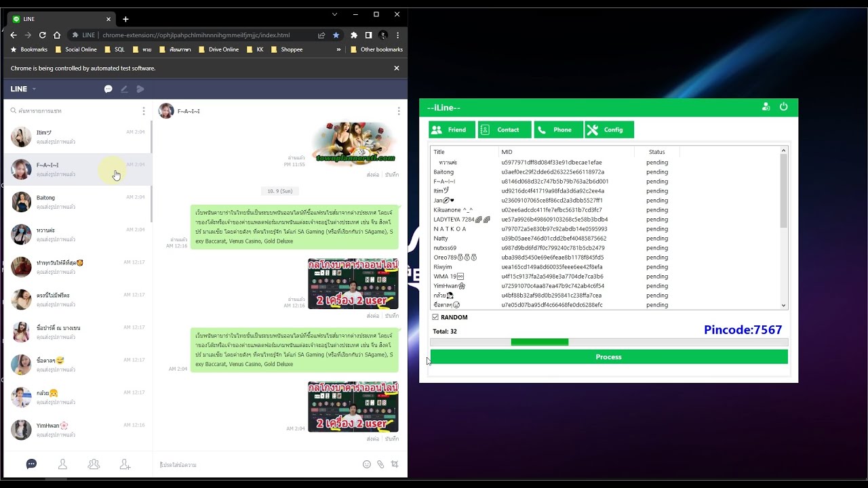
Task: Click the LINE chat search field
Action: point(73,110)
